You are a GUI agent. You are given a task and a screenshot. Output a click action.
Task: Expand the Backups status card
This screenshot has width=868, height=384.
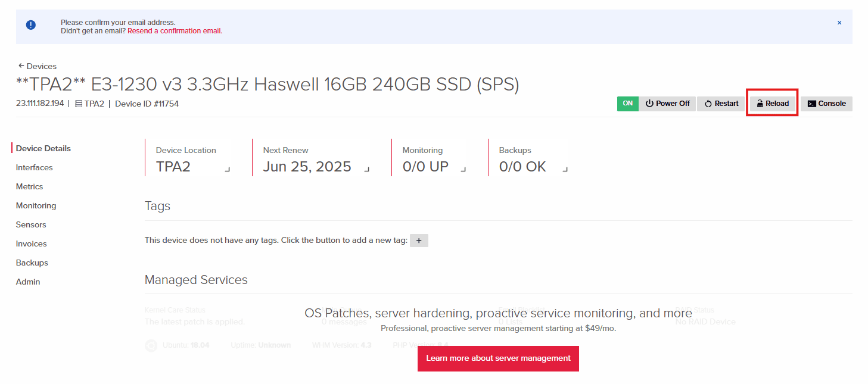tap(565, 169)
